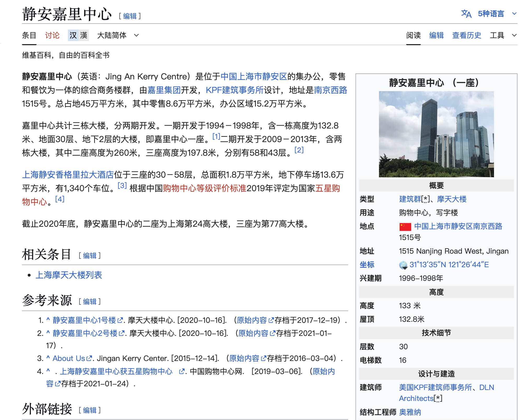The image size is (529, 420).
Task: Click the translate languages icon
Action: [466, 14]
